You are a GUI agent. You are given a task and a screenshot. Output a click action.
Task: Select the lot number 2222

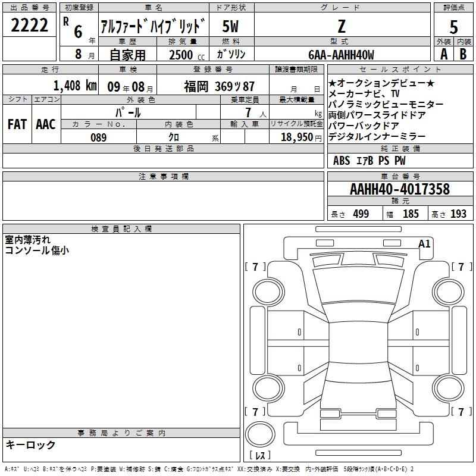pyautogui.click(x=30, y=25)
